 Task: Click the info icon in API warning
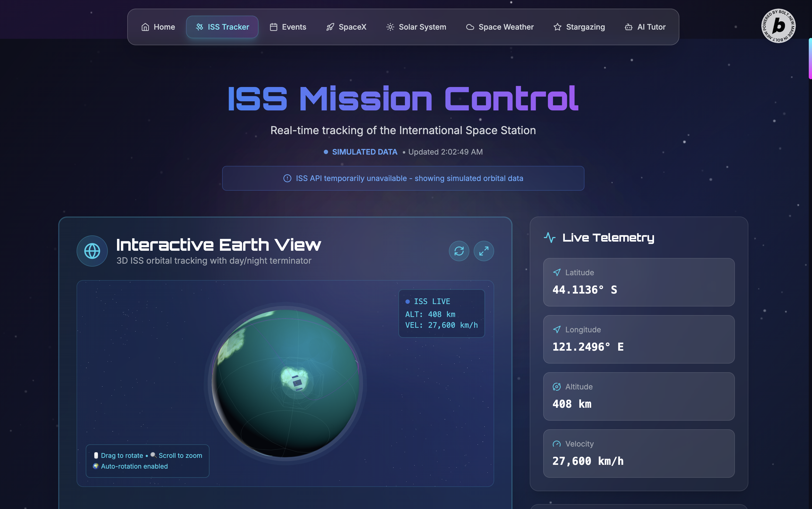(x=287, y=178)
